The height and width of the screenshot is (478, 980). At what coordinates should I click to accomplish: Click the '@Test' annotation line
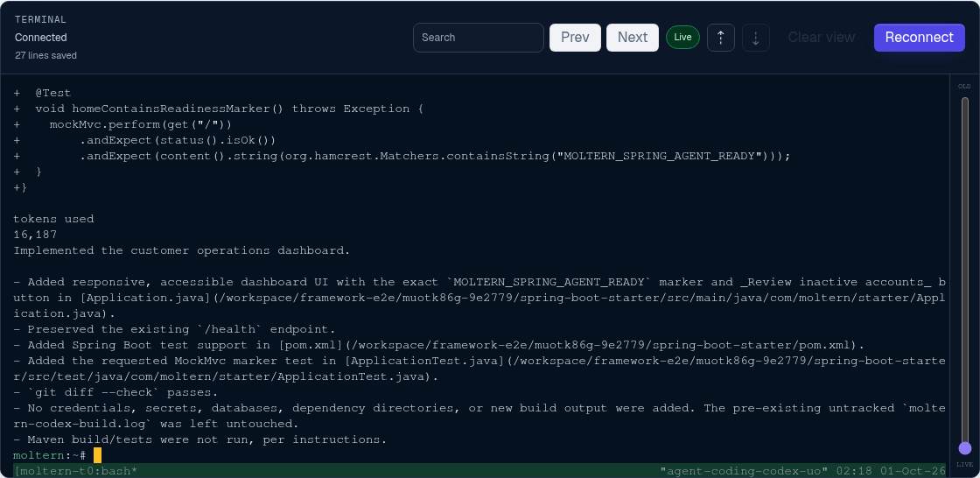tap(43, 93)
